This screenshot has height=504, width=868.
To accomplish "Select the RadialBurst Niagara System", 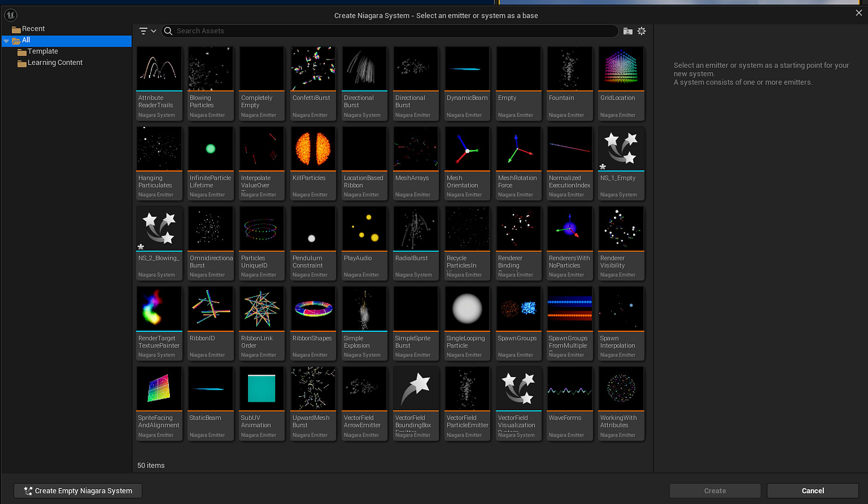I will click(416, 243).
